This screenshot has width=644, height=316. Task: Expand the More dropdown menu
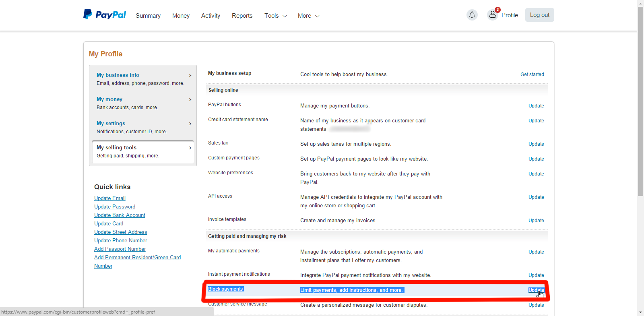[x=309, y=16]
